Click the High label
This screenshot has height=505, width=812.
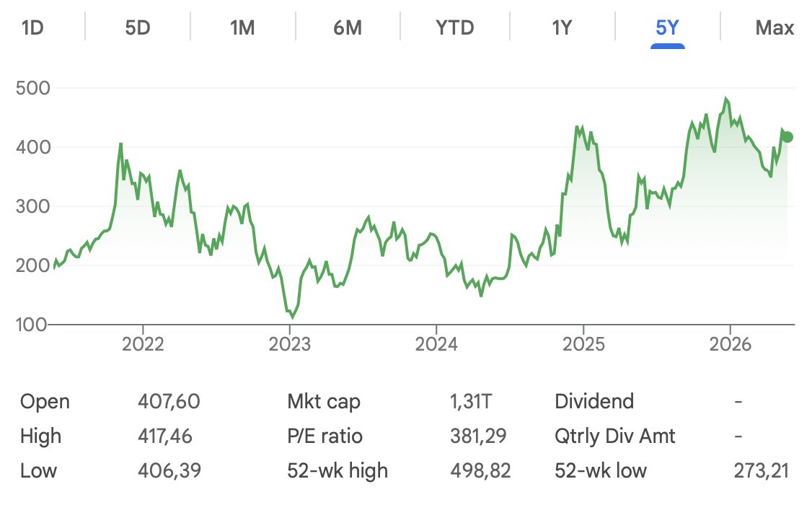40,436
